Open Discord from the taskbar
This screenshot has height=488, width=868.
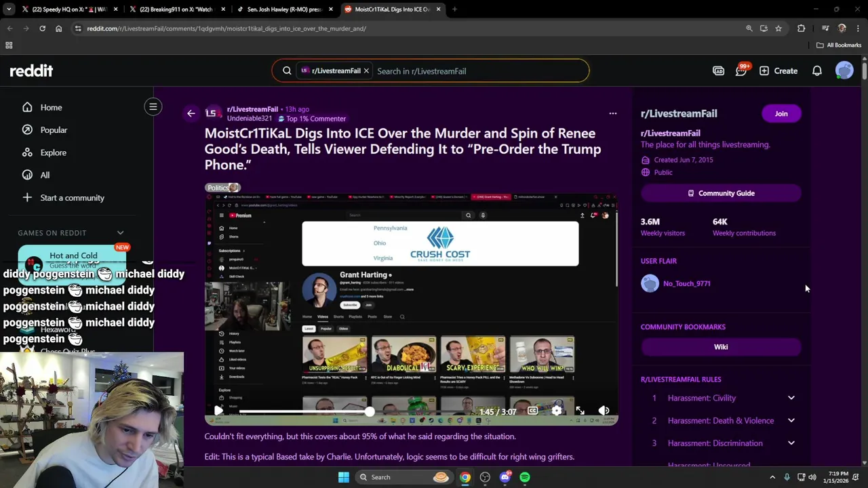tap(505, 477)
